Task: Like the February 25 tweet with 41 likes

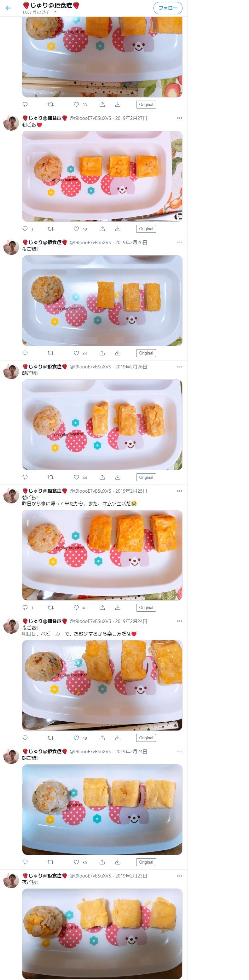Action: 76,607
